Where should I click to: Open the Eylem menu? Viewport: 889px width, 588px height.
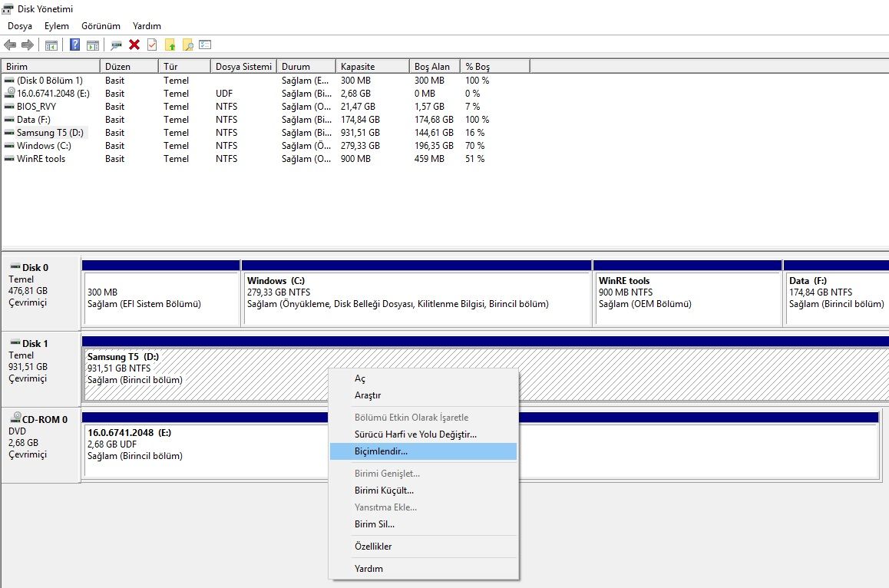[57, 26]
